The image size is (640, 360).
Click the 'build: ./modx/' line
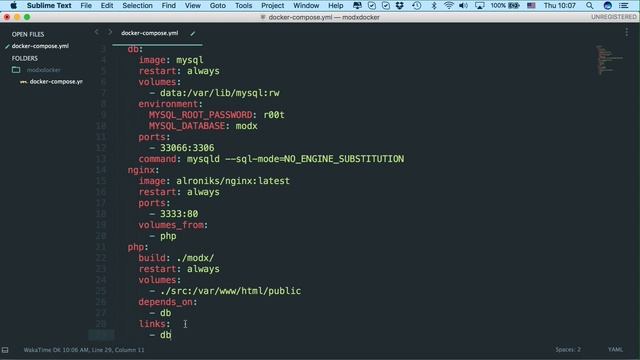pos(176,258)
